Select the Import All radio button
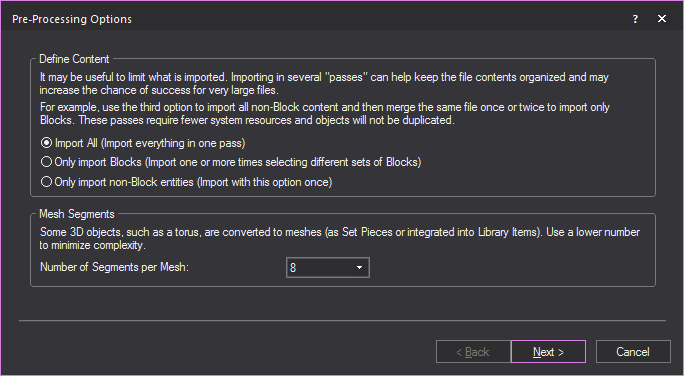This screenshot has width=684, height=376. click(46, 143)
